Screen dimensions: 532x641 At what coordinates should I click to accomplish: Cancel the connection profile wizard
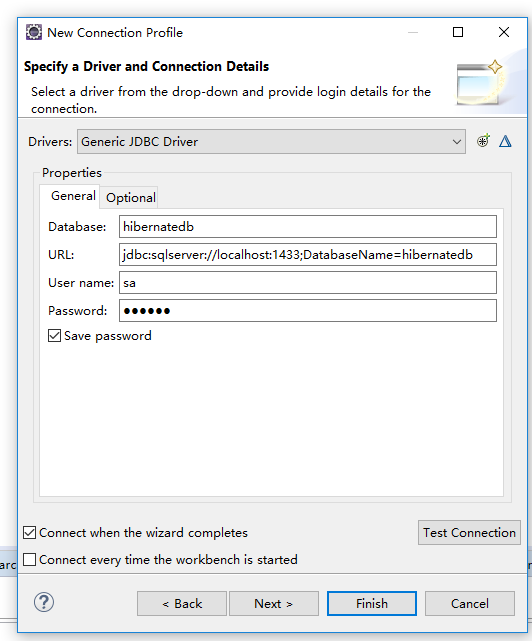pyautogui.click(x=470, y=603)
